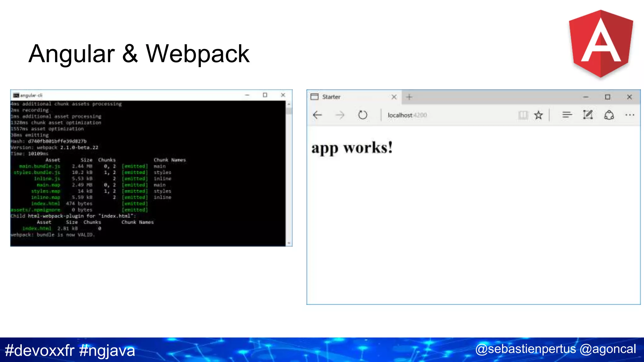Click the Angular logo
The width and height of the screenshot is (644, 362).
click(601, 44)
